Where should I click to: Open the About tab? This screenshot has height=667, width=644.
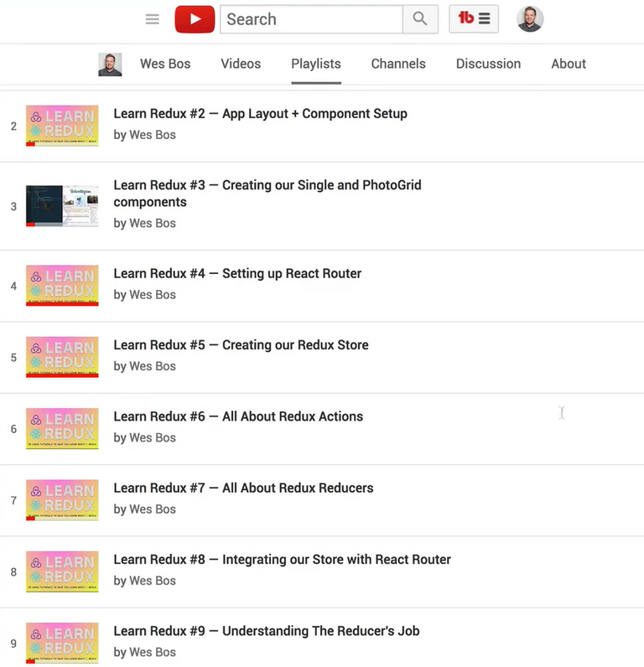pyautogui.click(x=569, y=64)
